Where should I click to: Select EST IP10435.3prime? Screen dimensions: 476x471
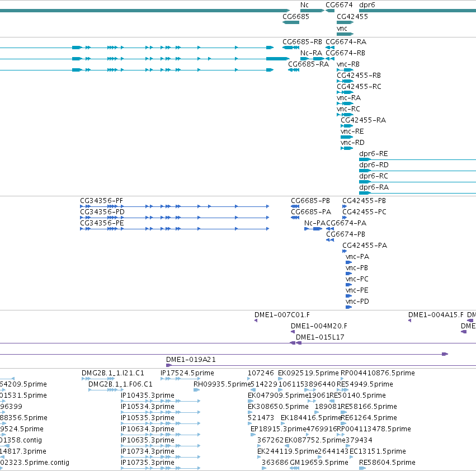(x=148, y=395)
